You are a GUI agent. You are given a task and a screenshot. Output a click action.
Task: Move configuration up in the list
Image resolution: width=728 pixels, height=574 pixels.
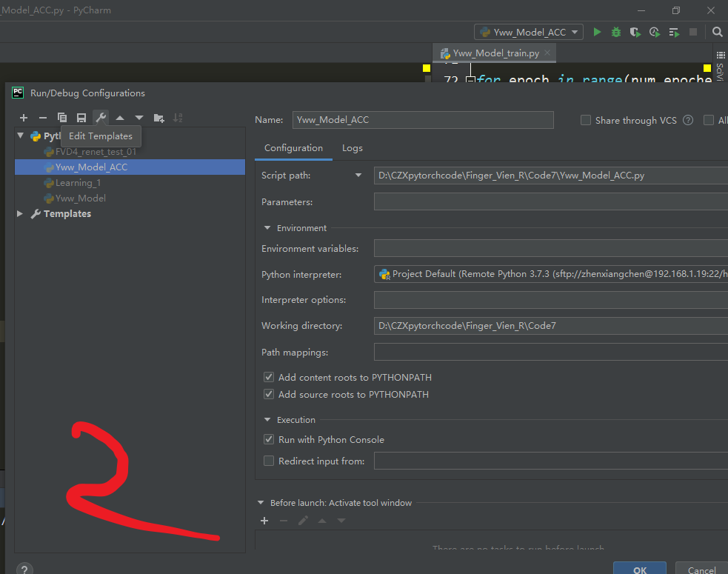120,118
